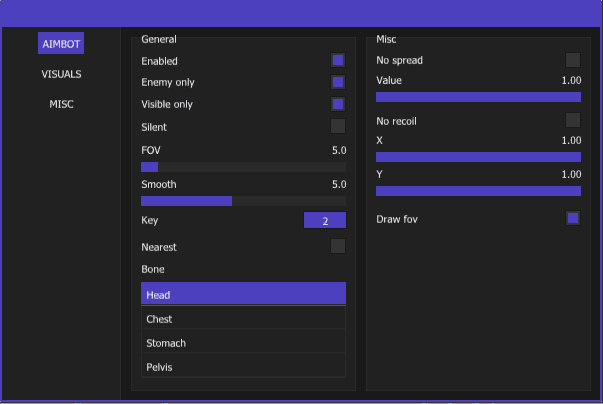Screen dimensions: 603x404
Task: Turn on the No recoil checkbox
Action: coord(573,120)
